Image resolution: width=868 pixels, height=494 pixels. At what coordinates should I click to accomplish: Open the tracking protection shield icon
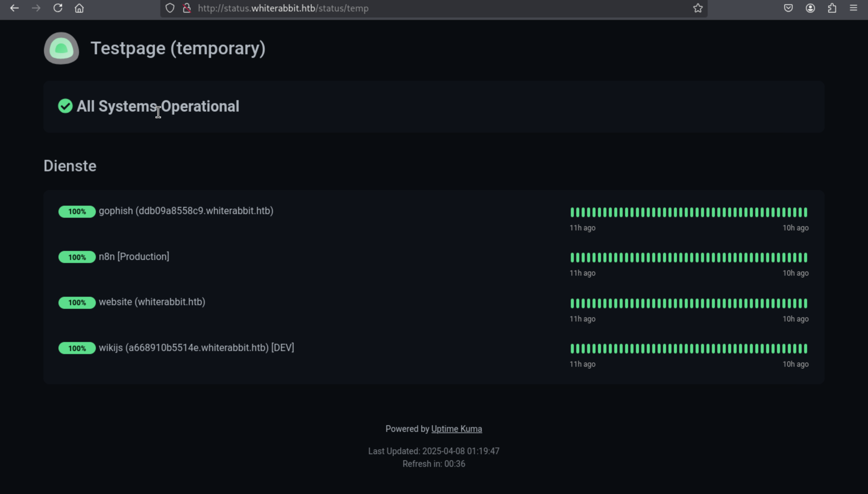[170, 8]
